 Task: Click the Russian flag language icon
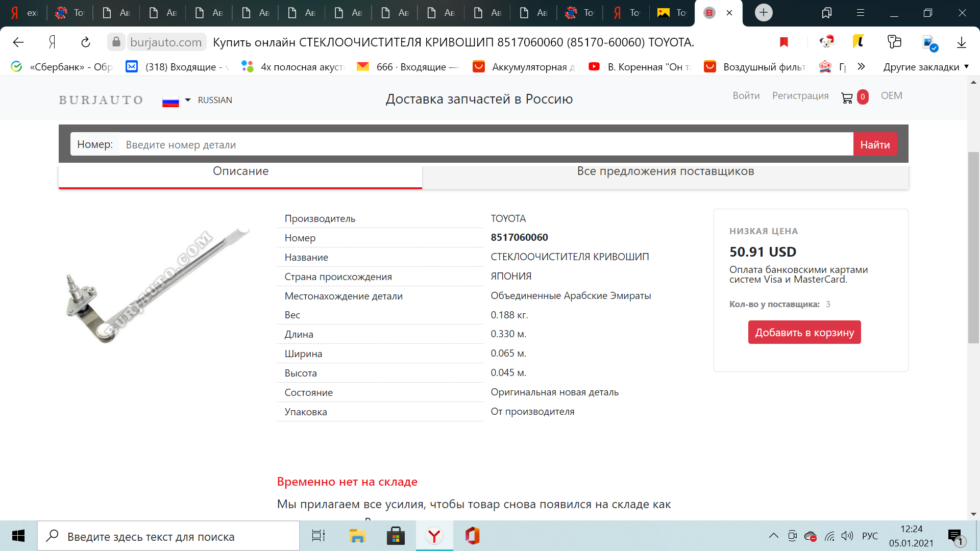(170, 101)
